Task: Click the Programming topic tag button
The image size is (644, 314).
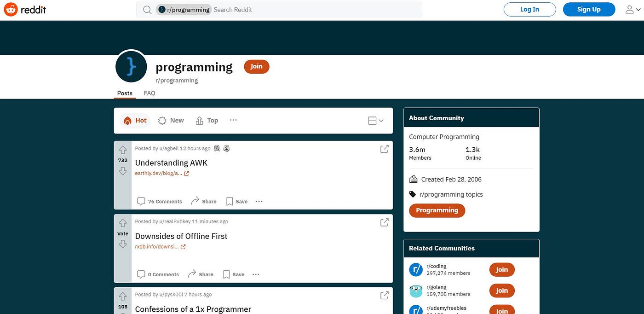Action: tap(437, 210)
